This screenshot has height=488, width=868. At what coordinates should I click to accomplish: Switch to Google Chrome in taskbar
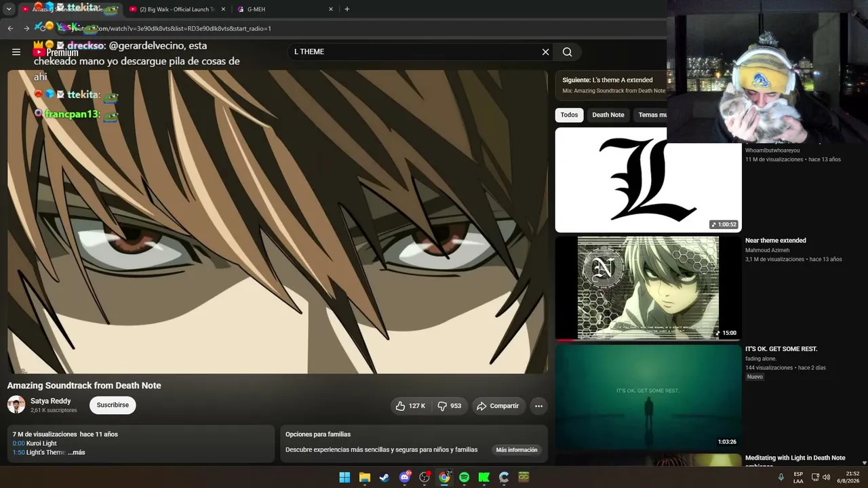click(x=444, y=477)
